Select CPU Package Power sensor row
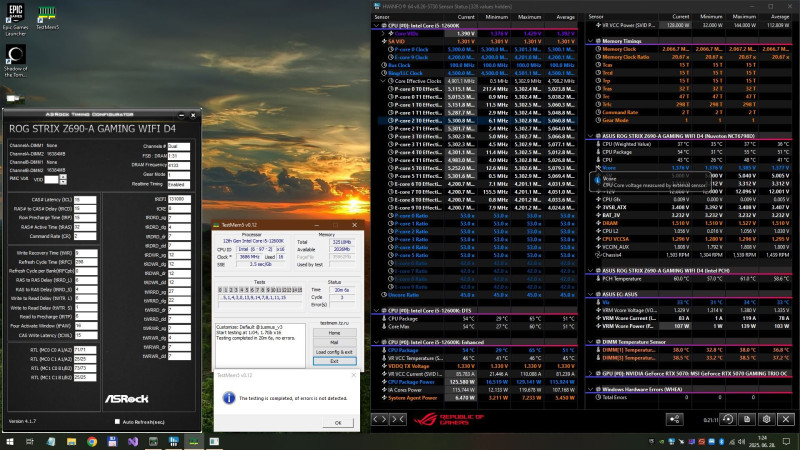Screen dimensions: 800x450 tap(477, 382)
